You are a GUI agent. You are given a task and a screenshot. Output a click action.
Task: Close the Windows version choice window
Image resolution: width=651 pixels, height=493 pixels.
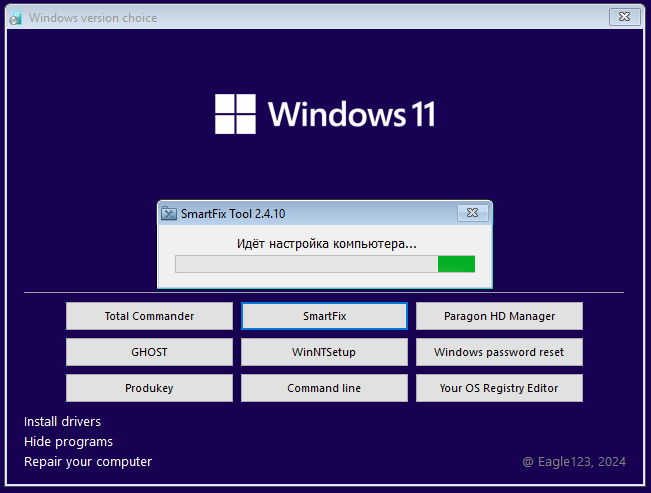click(624, 17)
